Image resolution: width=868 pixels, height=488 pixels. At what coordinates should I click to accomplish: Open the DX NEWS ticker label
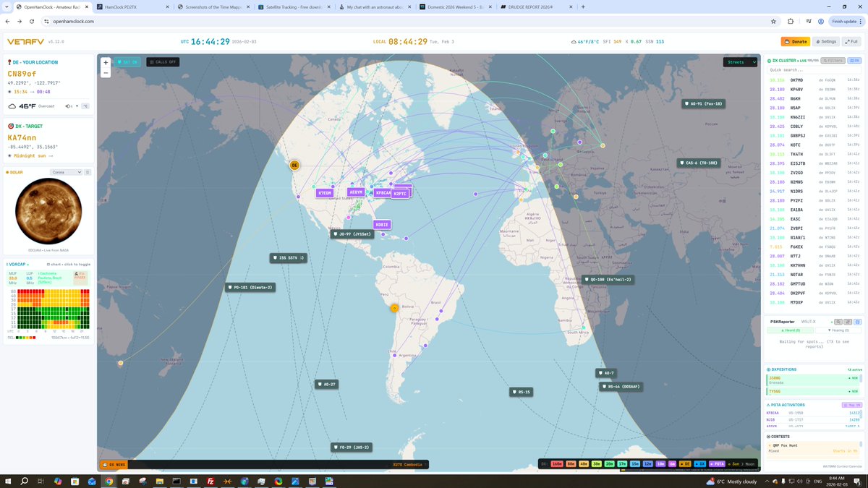coord(114,464)
